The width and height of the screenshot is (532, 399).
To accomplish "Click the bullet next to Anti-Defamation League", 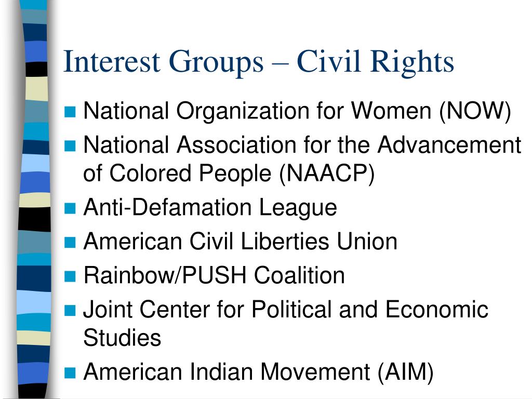I will (x=70, y=208).
